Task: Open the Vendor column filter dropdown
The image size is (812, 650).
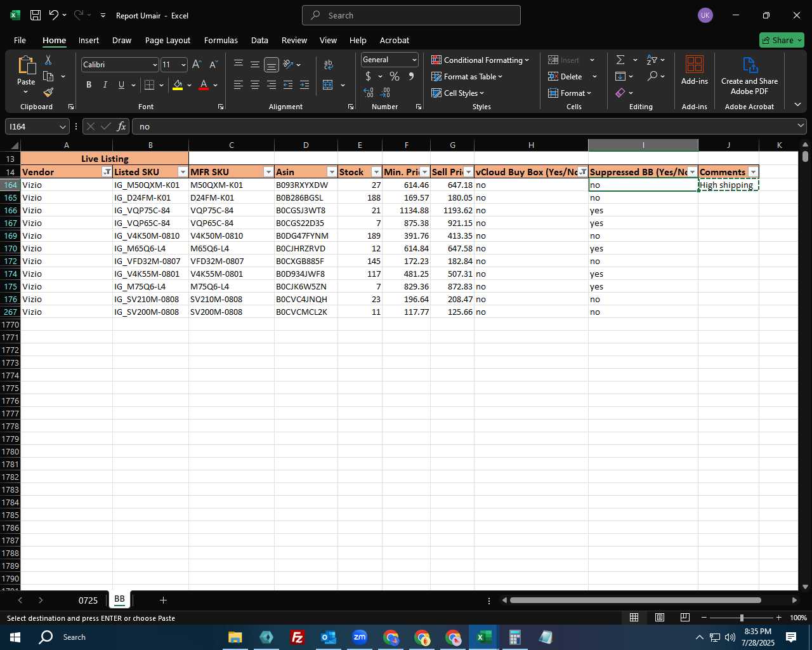Action: (x=107, y=172)
